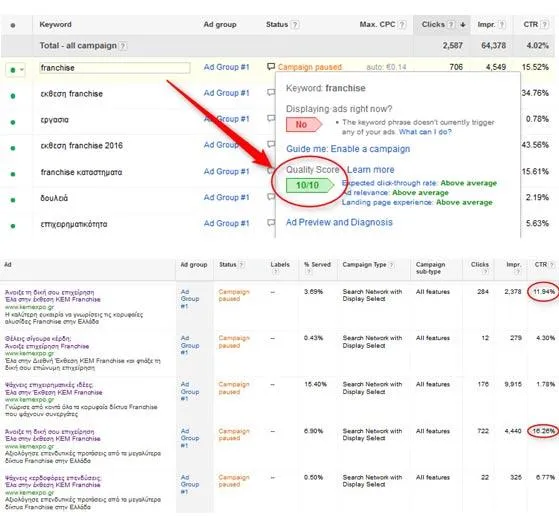Click the % Served help icon

click(308, 272)
